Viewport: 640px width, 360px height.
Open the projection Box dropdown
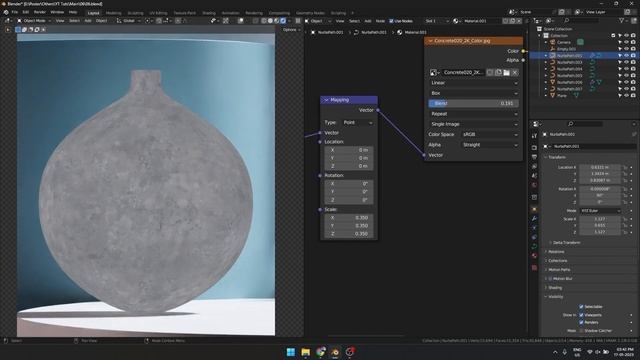[474, 93]
